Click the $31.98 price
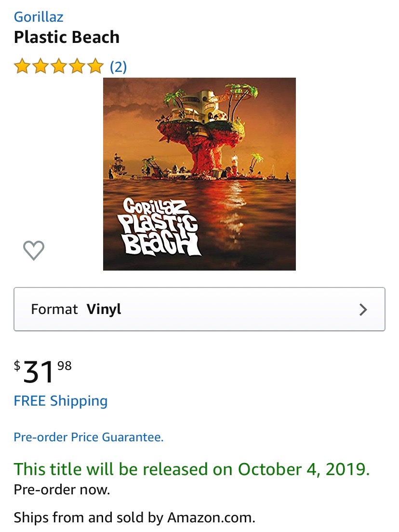Image resolution: width=399 pixels, height=532 pixels. (43, 371)
